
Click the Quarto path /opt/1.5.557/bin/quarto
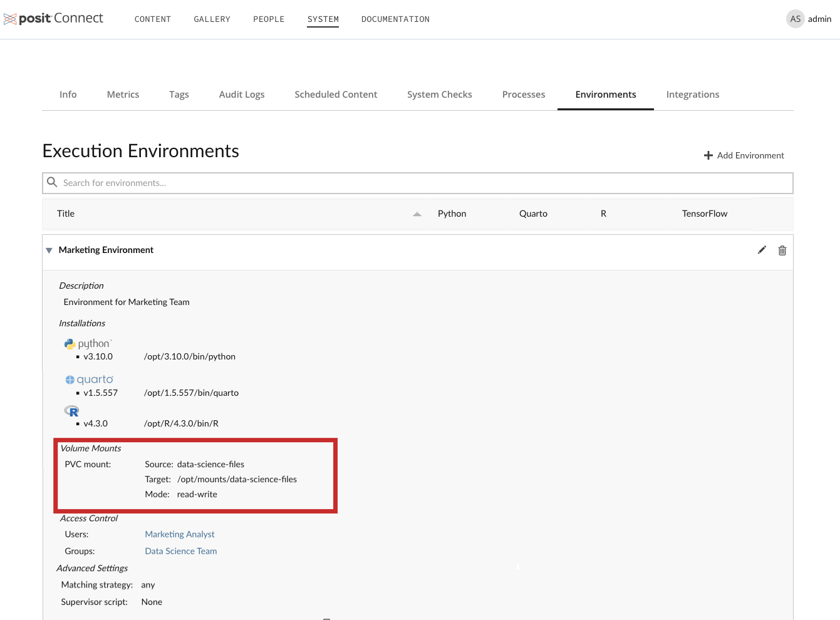coord(191,393)
